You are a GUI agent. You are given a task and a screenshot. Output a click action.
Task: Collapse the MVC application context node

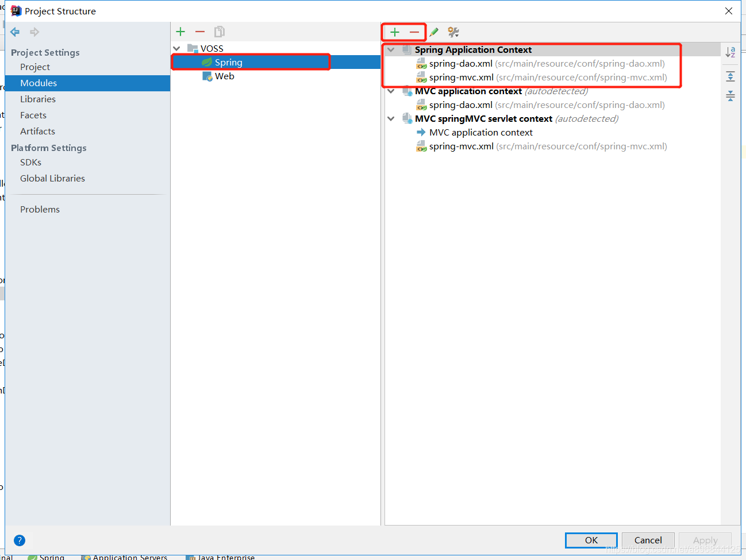[391, 91]
